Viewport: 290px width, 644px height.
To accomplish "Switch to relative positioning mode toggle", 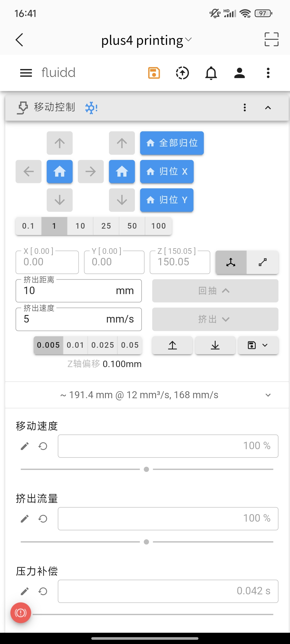I will click(263, 262).
